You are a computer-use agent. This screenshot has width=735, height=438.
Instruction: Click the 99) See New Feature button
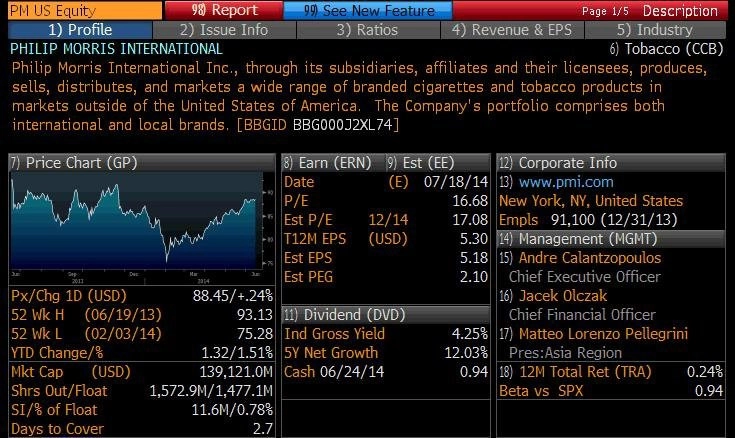pos(368,10)
